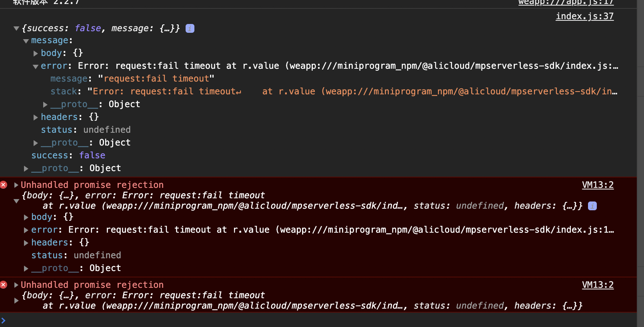Expand the second Unhandled promise rejection stack

click(x=16, y=285)
